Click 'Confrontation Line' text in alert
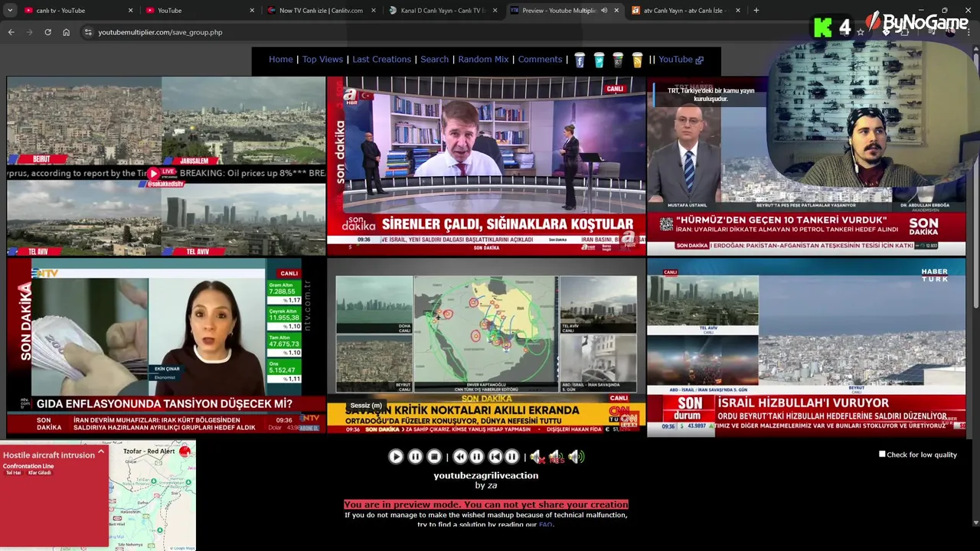The height and width of the screenshot is (551, 980). coord(28,466)
